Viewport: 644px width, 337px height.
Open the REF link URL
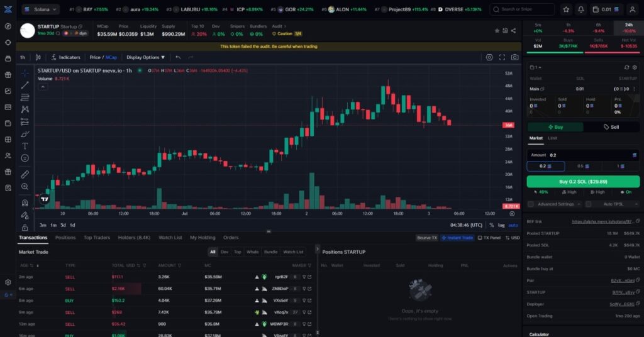(602, 222)
